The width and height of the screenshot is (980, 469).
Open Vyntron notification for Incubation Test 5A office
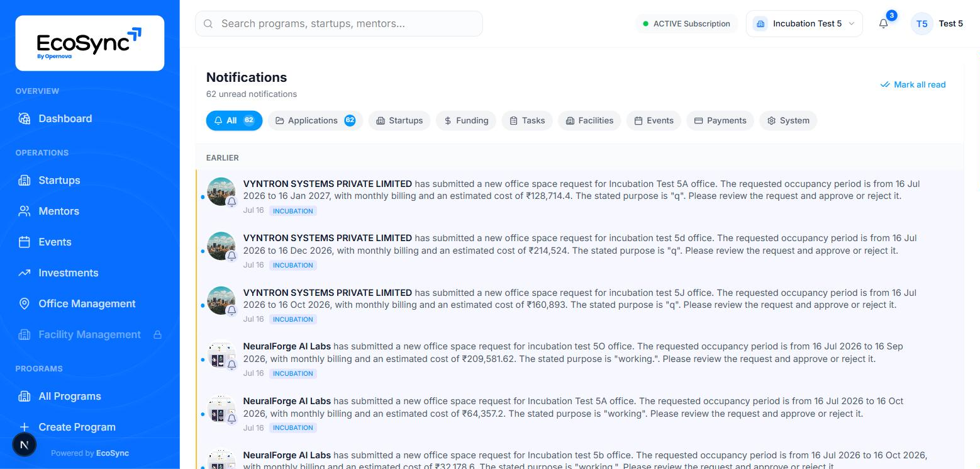coord(579,196)
